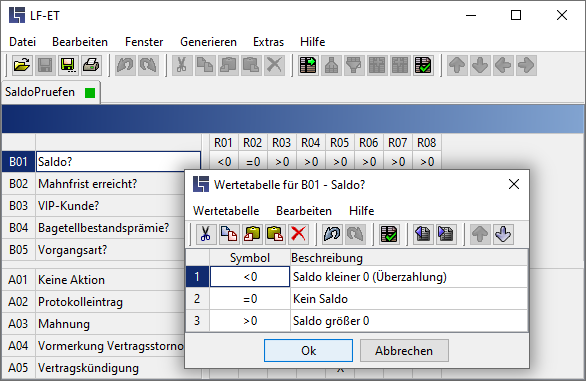Undo last change in Wertetabelle dialog

(332, 234)
